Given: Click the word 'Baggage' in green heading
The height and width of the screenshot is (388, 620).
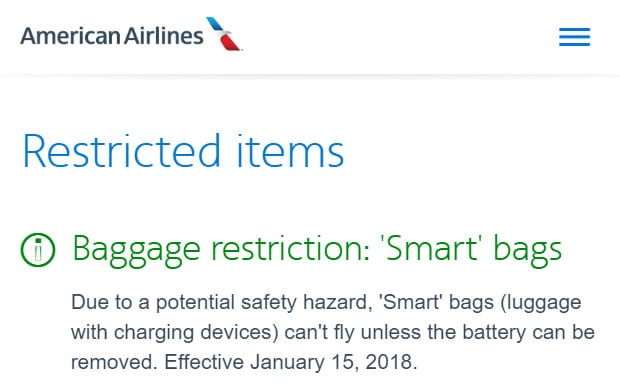Looking at the screenshot, I should click(x=136, y=251).
